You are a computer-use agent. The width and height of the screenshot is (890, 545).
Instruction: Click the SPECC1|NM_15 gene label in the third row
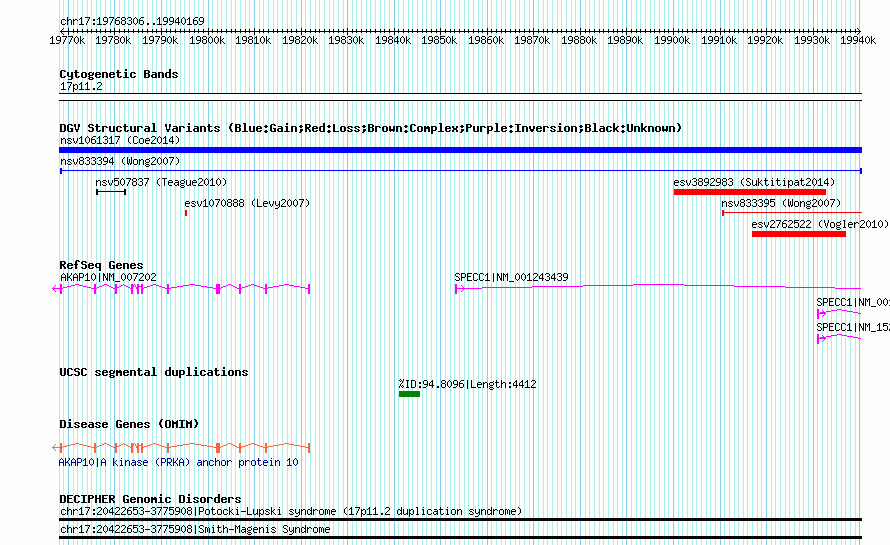[x=853, y=328]
